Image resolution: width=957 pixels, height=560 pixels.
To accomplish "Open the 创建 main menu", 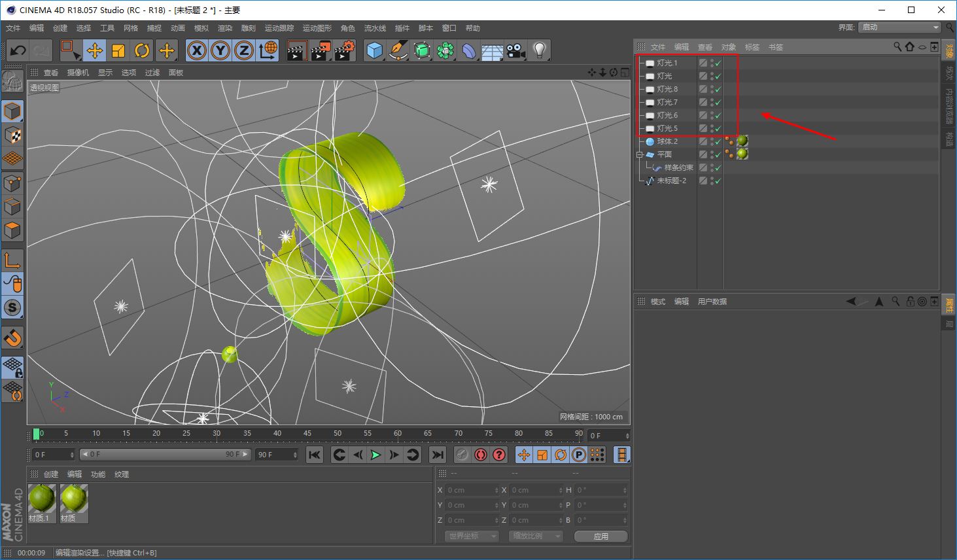I will (x=60, y=28).
